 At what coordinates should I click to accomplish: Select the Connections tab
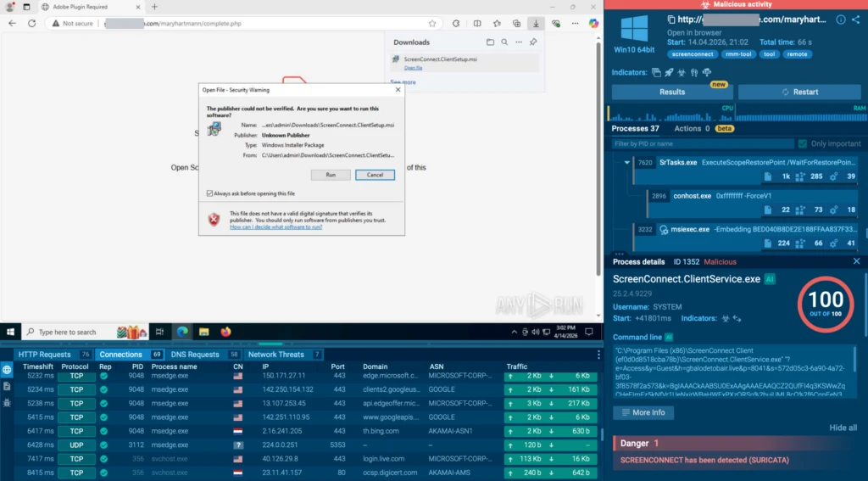(130, 355)
